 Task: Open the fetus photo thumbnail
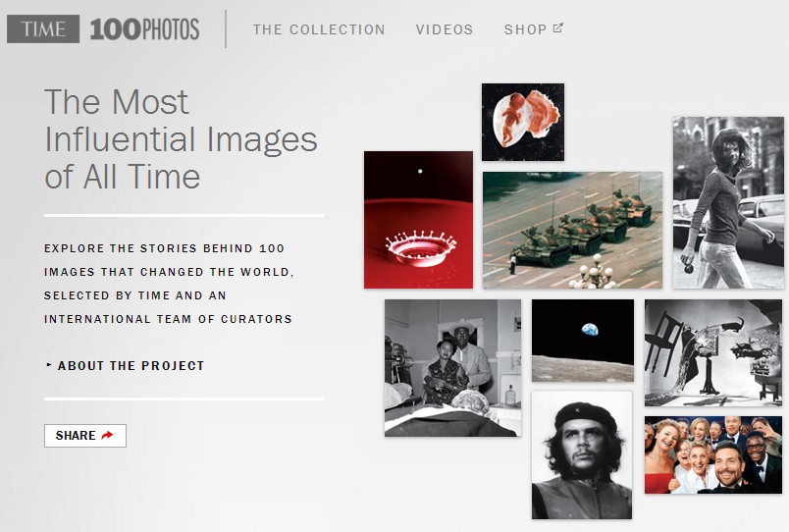[523, 123]
